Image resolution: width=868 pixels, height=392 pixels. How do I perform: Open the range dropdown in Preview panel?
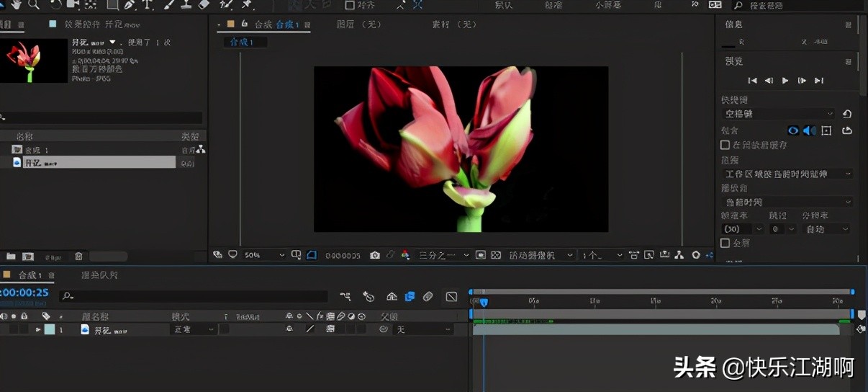coord(787,174)
